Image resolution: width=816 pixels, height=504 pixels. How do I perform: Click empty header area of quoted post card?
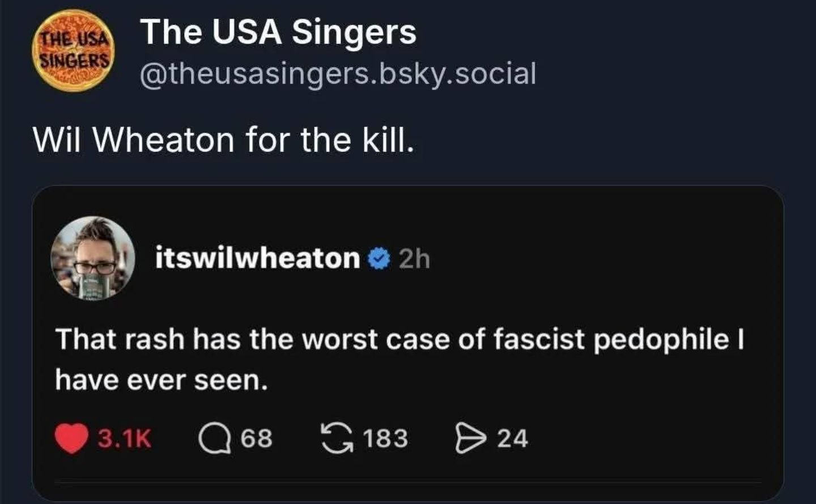595,255
